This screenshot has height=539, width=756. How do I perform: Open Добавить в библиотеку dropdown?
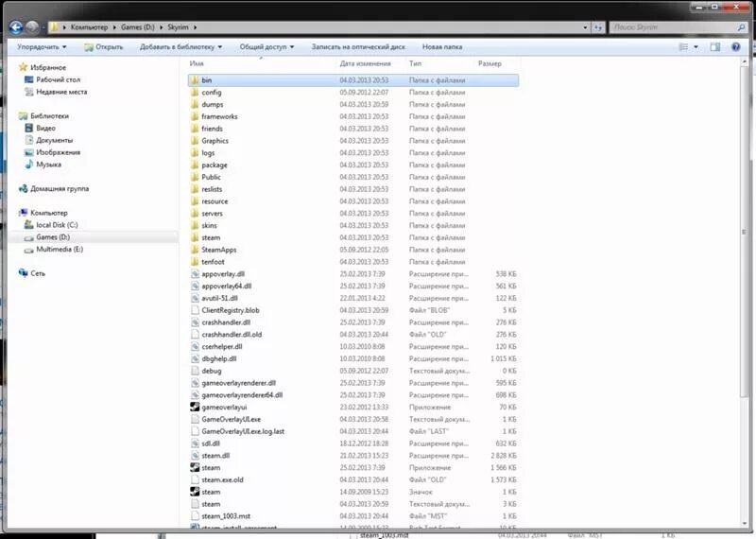[x=181, y=46]
